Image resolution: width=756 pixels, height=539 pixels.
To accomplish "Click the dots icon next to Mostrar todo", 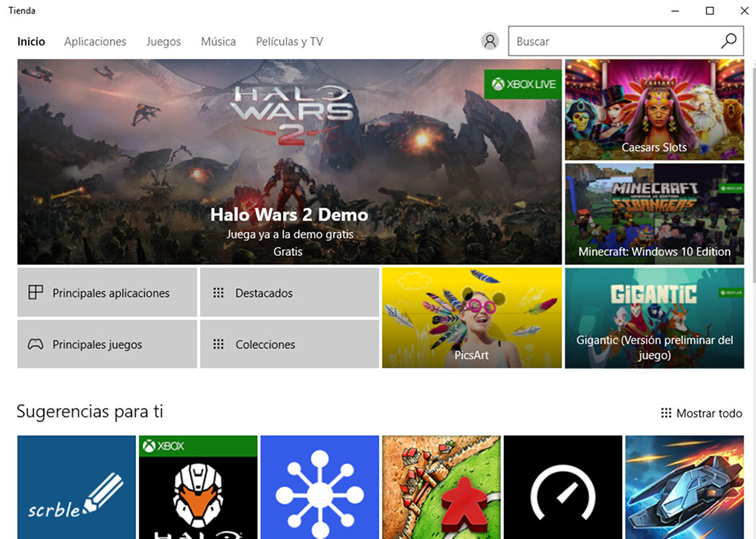I will point(666,413).
